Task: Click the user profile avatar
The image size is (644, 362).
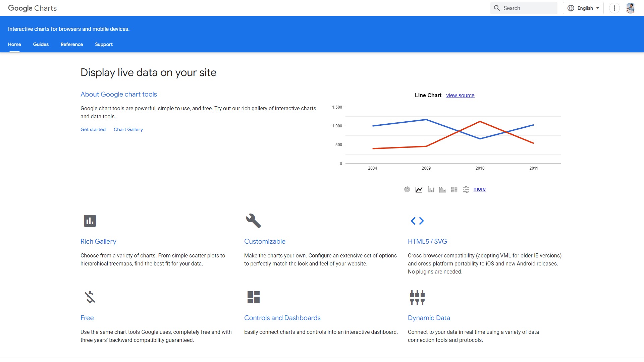Action: pyautogui.click(x=631, y=8)
